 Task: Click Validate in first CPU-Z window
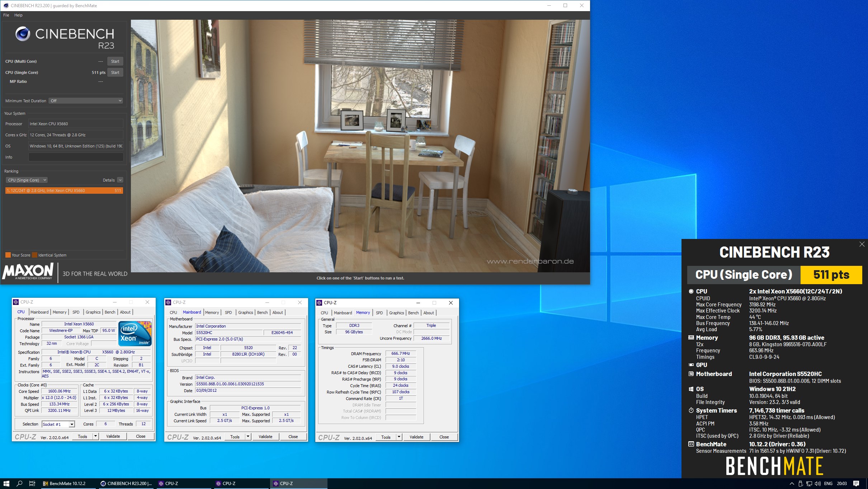coord(113,436)
